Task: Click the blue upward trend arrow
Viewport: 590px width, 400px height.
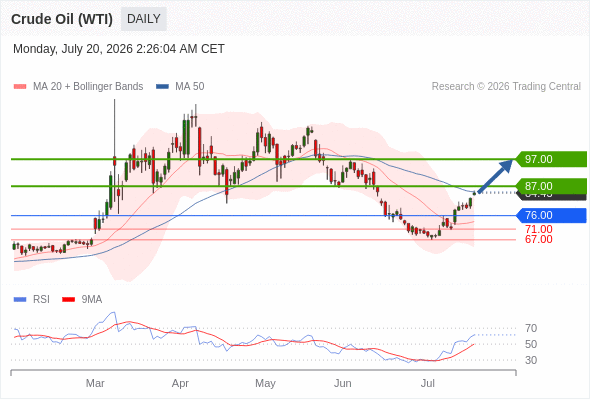Action: (x=495, y=176)
